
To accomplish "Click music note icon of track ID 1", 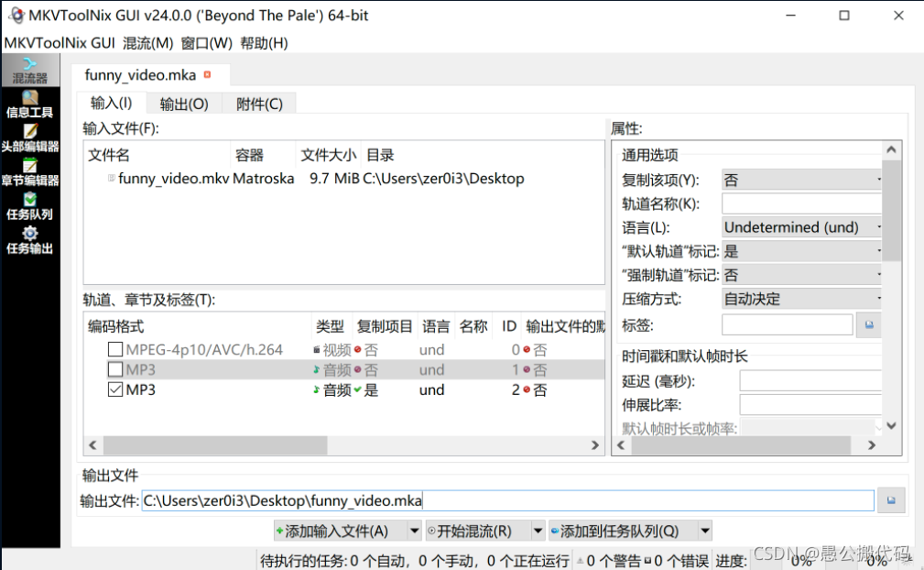I will point(317,369).
